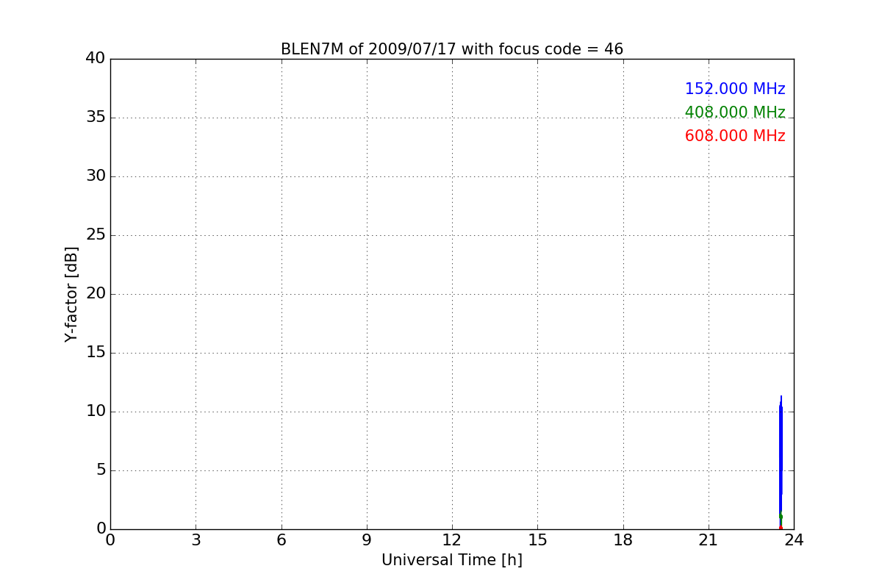The height and width of the screenshot is (588, 882).
Task: Click the green 408 MHz data marker
Action: pos(781,517)
